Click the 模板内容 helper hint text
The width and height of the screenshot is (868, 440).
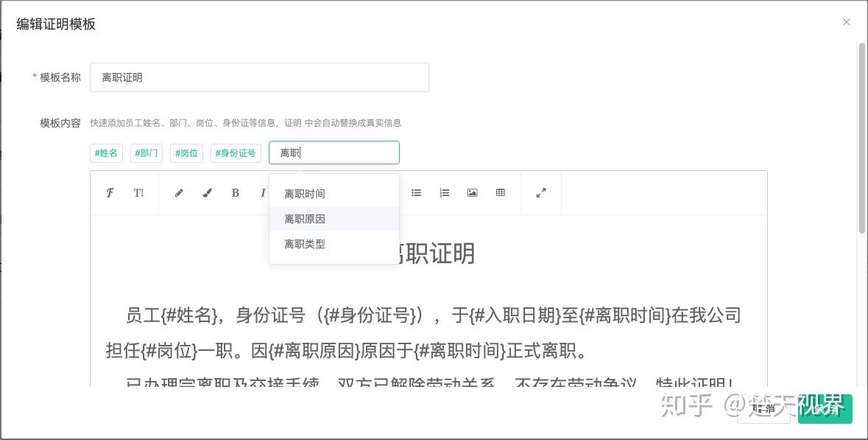[246, 123]
